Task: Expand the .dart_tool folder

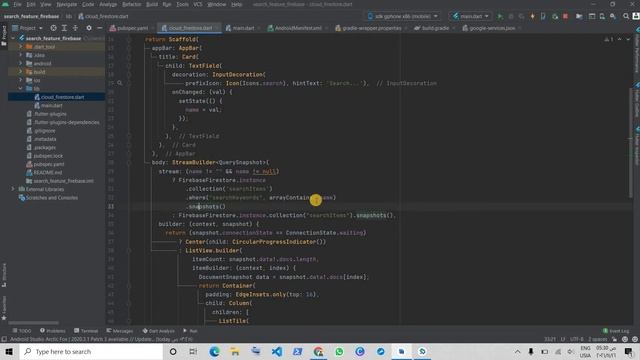Action: [20, 47]
